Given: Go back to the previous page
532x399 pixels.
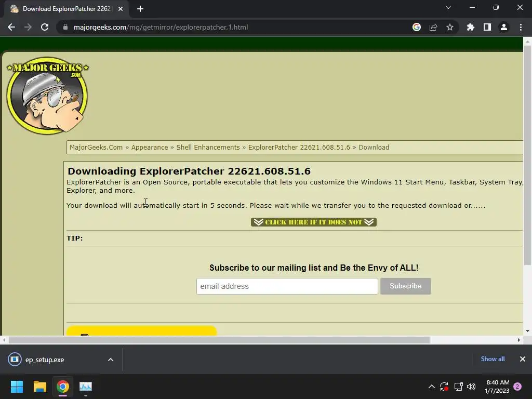Looking at the screenshot, I should [11, 27].
